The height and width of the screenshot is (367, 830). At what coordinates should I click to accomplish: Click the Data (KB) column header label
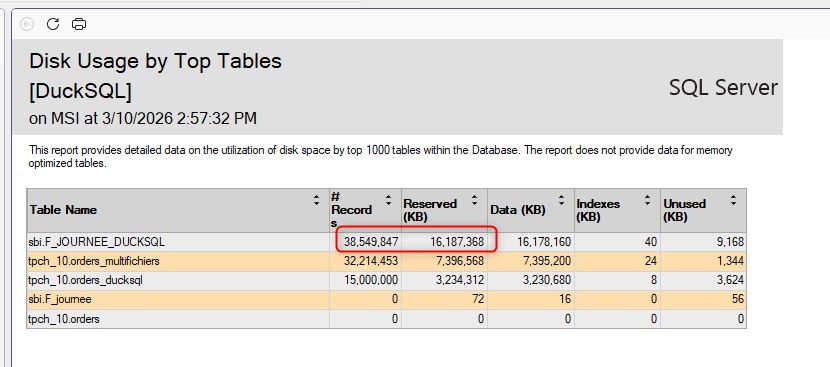(518, 210)
